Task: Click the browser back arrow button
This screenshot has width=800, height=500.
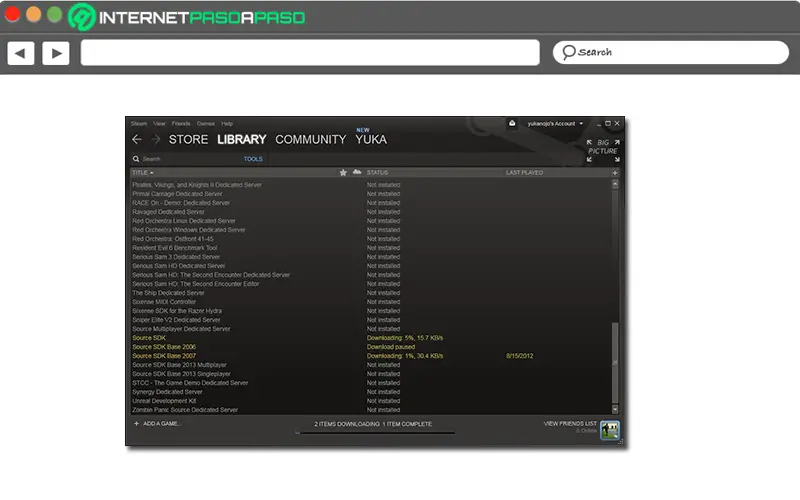Action: tap(21, 53)
